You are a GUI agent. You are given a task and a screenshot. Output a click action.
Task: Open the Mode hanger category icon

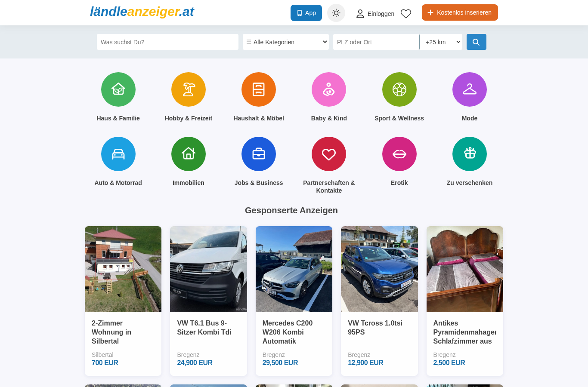(x=470, y=89)
